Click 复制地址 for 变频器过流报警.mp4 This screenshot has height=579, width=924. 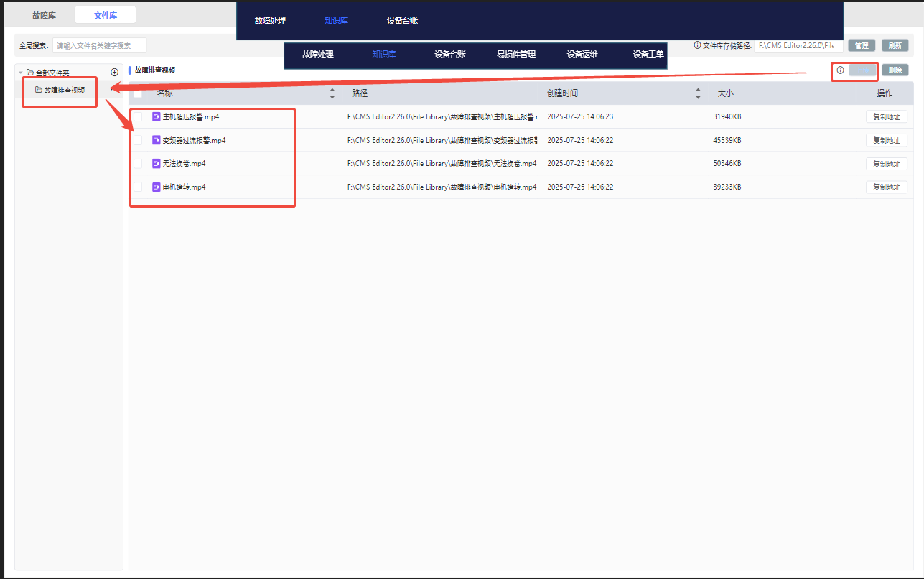886,141
